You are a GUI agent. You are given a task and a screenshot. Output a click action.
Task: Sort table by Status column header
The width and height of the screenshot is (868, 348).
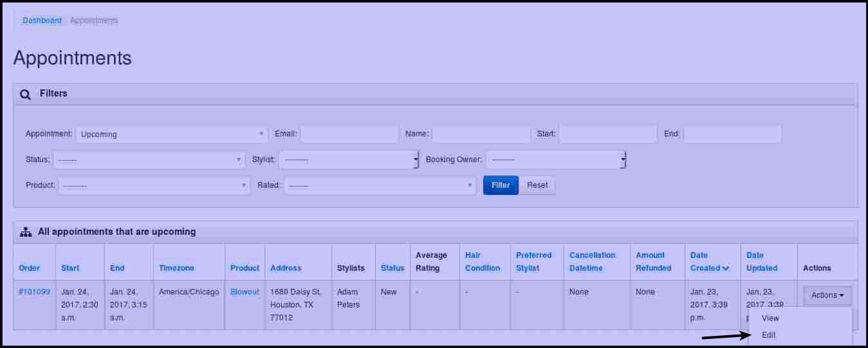[x=392, y=268]
